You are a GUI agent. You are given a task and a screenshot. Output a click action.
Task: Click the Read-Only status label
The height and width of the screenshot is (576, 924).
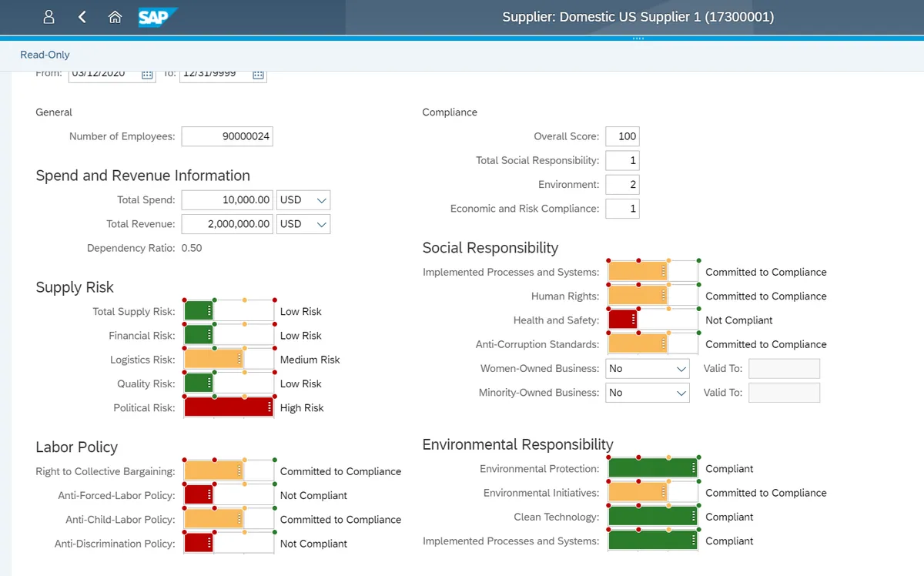[45, 55]
